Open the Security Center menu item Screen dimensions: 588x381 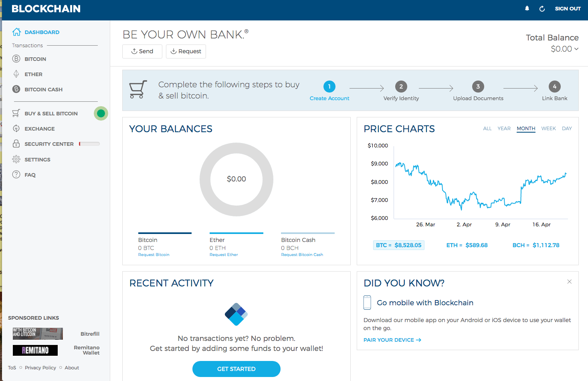(x=49, y=144)
